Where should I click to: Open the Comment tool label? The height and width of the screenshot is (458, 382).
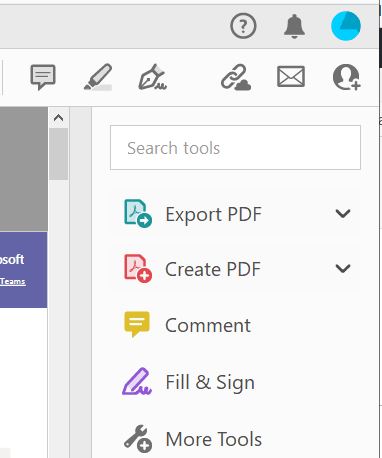point(208,325)
